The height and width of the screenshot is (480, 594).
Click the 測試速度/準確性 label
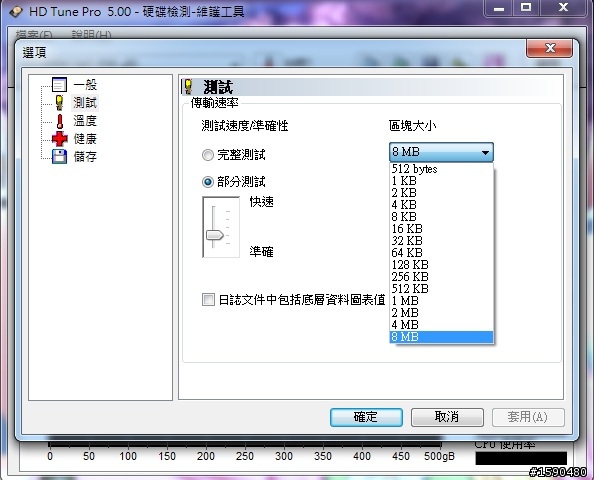[245, 126]
